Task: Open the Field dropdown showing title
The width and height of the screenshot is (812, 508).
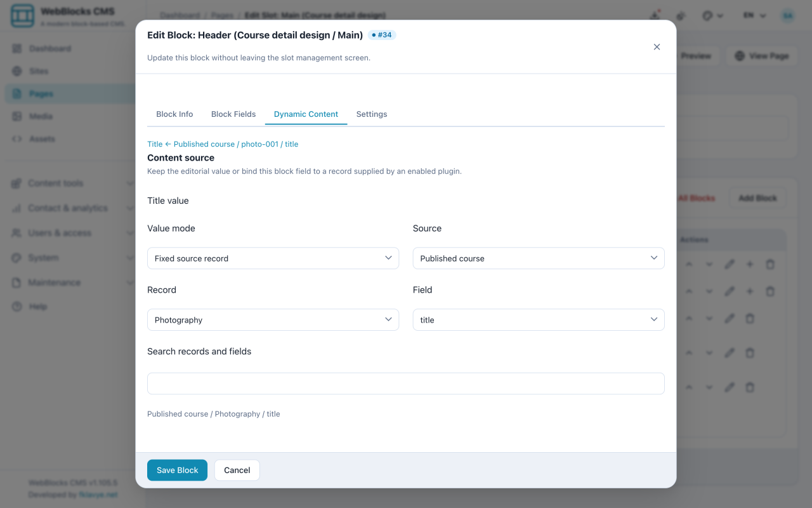Action: click(539, 320)
